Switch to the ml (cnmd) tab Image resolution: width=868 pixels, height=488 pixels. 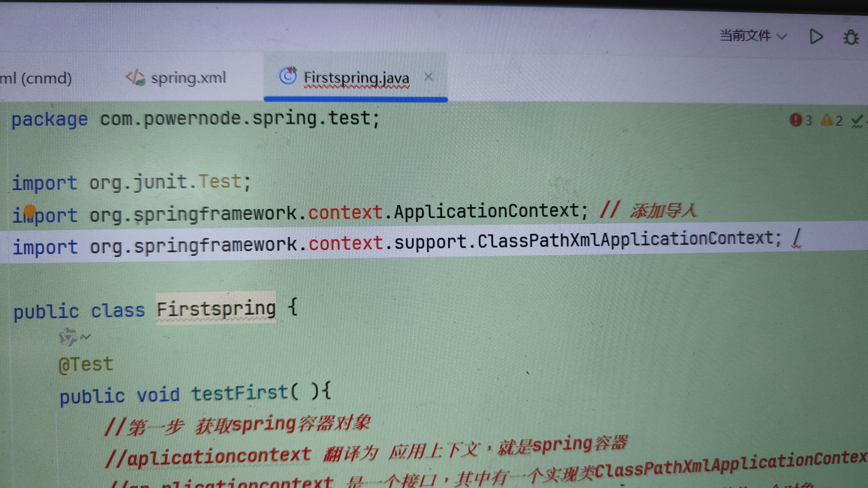[x=36, y=79]
